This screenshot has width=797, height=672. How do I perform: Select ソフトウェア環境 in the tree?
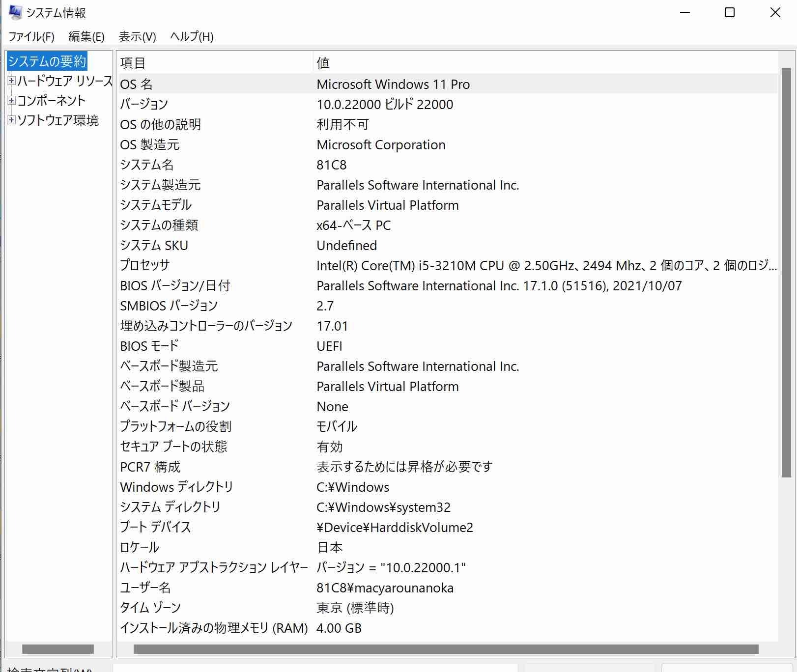click(x=58, y=120)
